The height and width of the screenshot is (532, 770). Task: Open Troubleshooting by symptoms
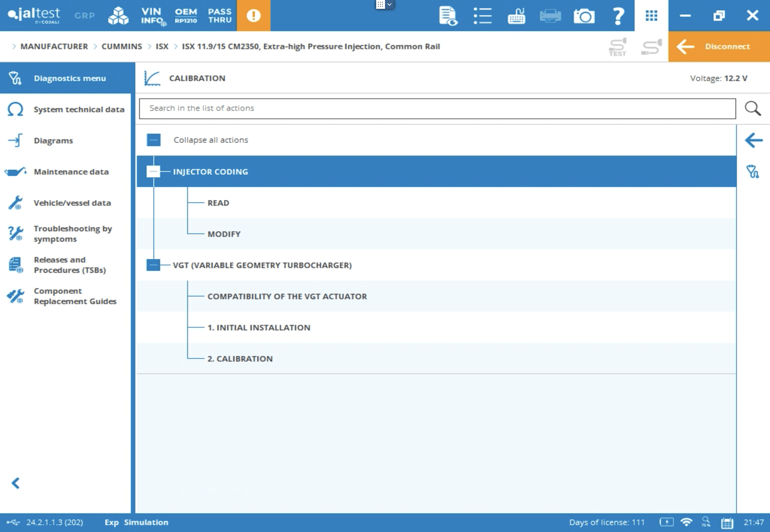[x=72, y=234]
